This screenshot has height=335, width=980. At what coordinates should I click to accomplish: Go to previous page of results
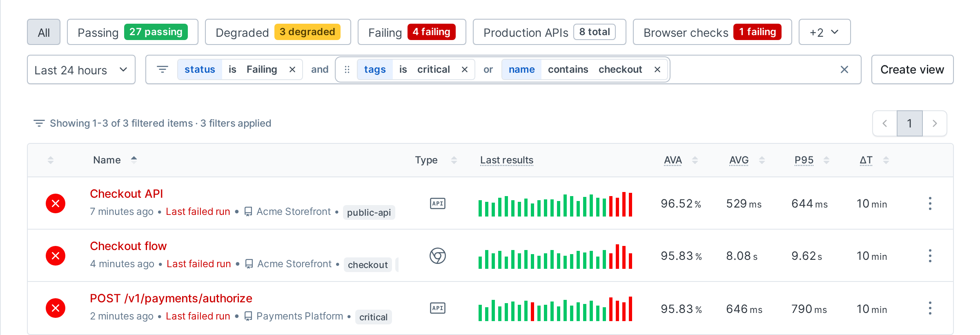pyautogui.click(x=885, y=123)
